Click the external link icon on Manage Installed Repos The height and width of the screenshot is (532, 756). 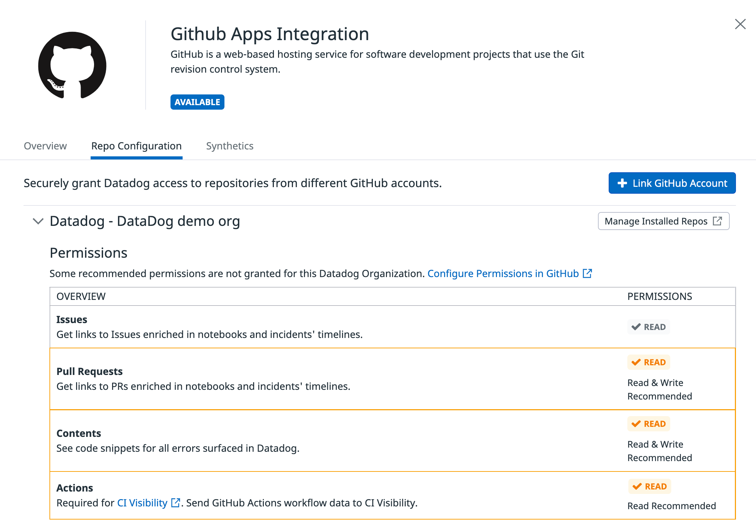pos(718,221)
